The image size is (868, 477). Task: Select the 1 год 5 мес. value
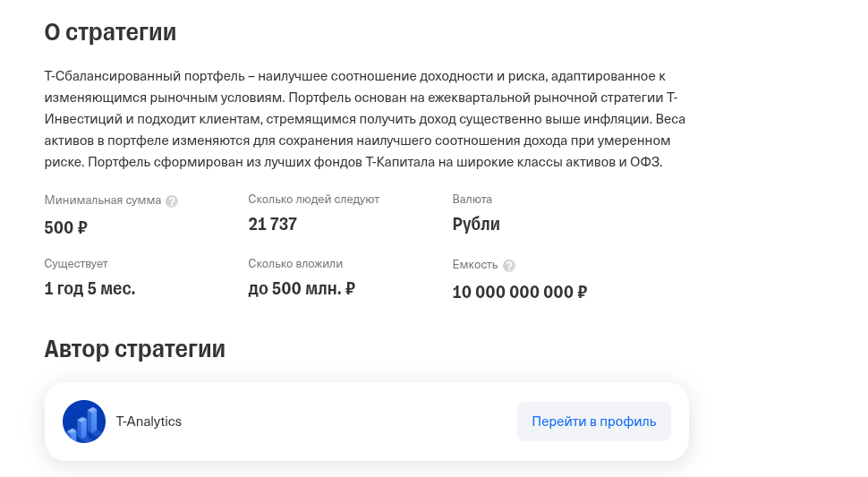point(89,289)
